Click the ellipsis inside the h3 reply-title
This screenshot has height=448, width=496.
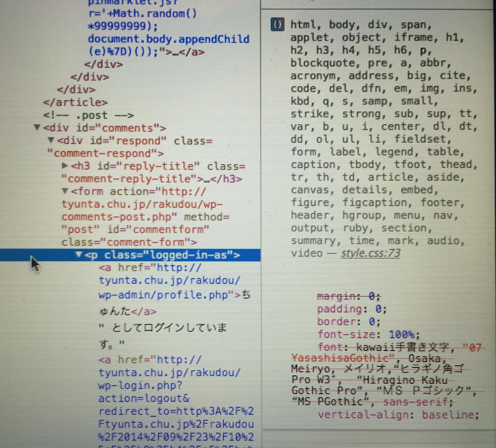(207, 179)
